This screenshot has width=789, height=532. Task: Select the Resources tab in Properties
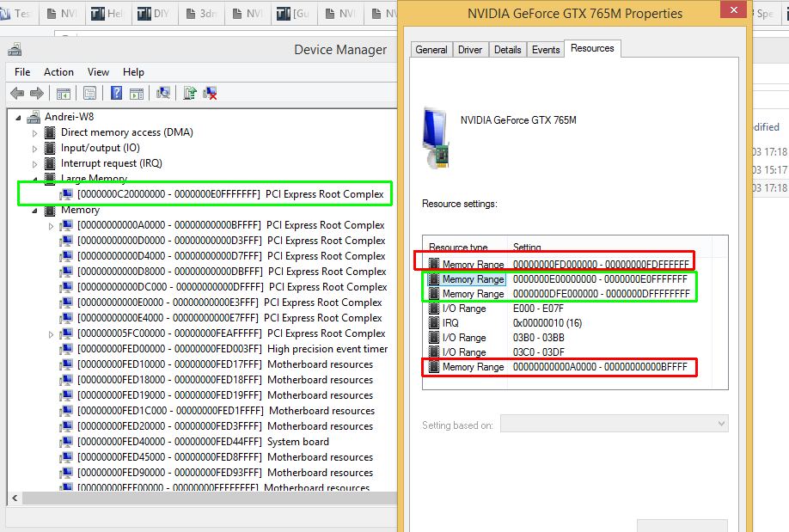coord(592,48)
